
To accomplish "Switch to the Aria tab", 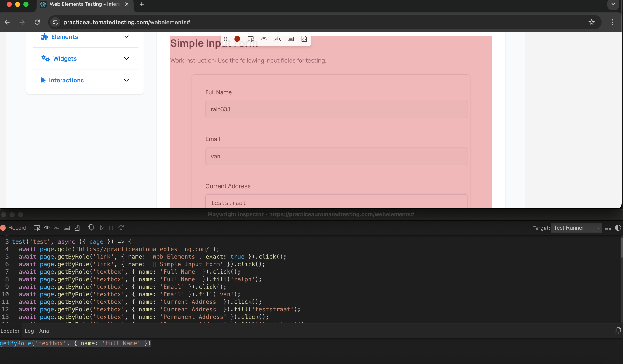I will 44,331.
